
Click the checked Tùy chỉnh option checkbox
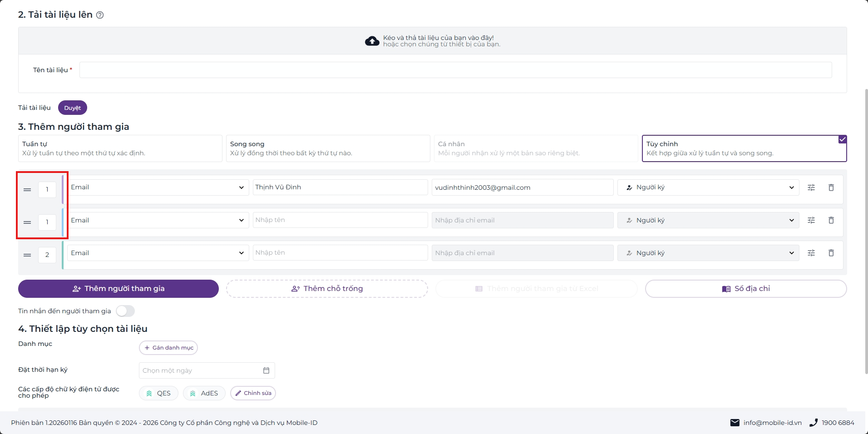[x=843, y=139]
